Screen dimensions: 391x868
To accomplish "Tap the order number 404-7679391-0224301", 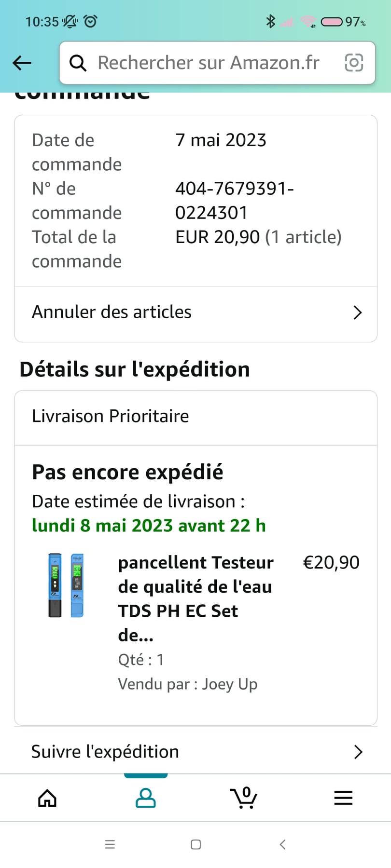I will pos(234,200).
